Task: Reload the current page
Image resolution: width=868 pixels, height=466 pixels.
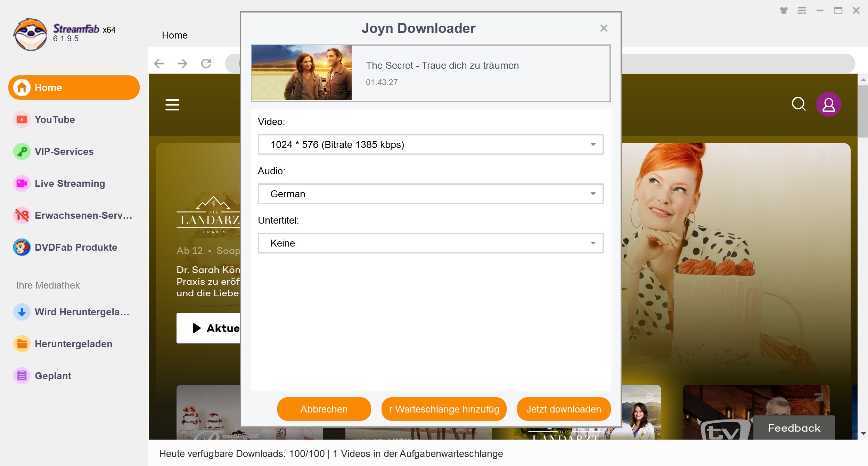Action: pos(206,64)
